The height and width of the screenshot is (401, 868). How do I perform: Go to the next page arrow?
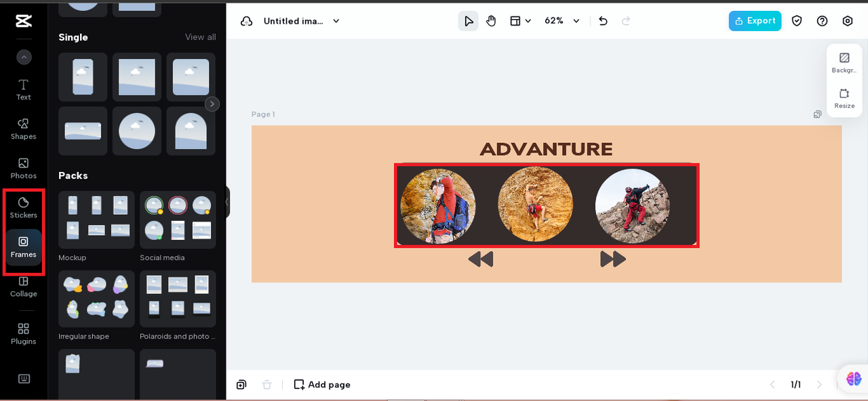[819, 385]
